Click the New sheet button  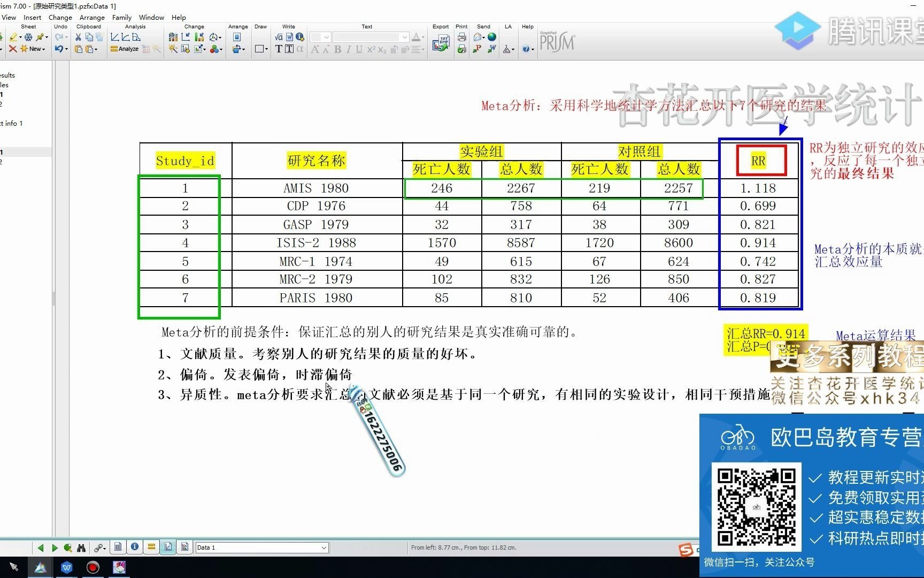point(32,49)
